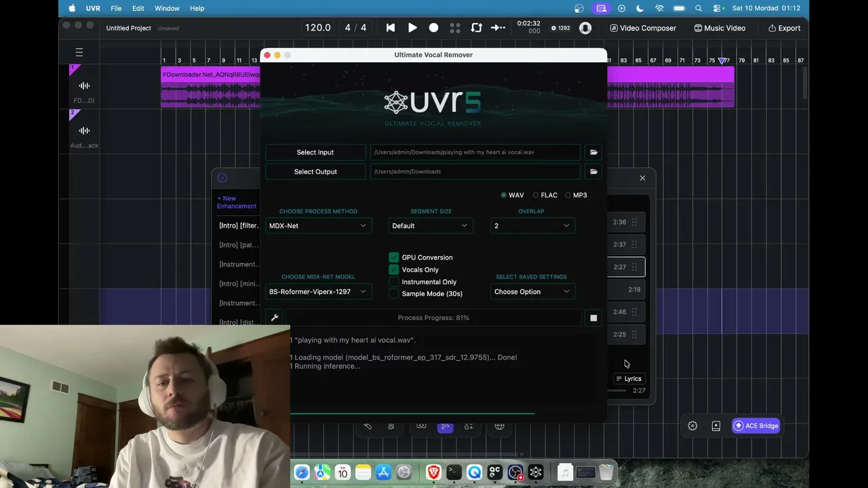Click the 2:36 item's drag handle
This screenshot has width=868, height=488.
point(635,222)
